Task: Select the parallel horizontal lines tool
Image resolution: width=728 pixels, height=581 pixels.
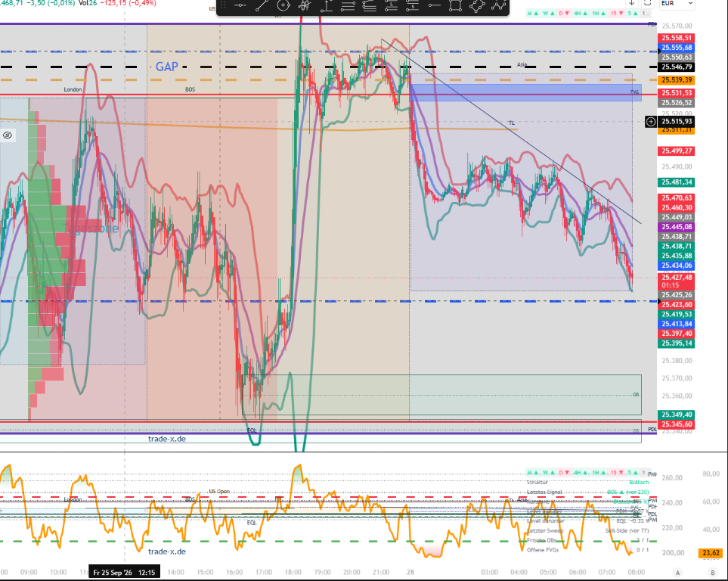Action: coord(348,5)
